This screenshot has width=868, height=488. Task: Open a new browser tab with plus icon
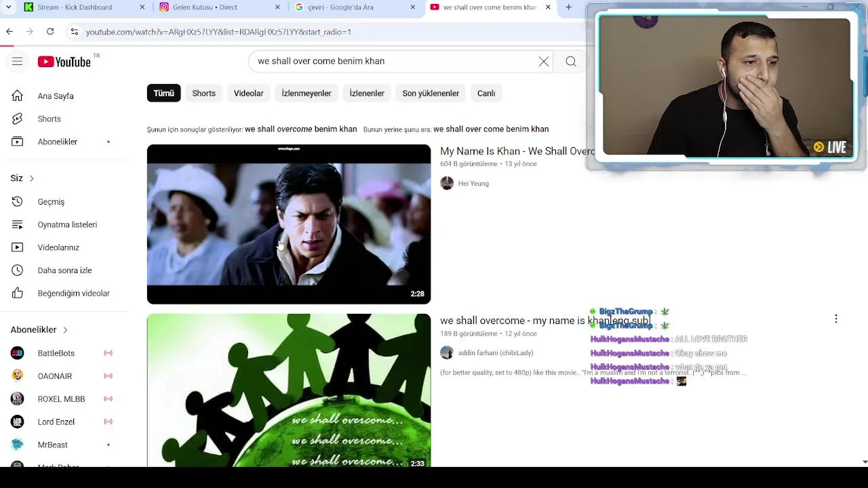[569, 7]
